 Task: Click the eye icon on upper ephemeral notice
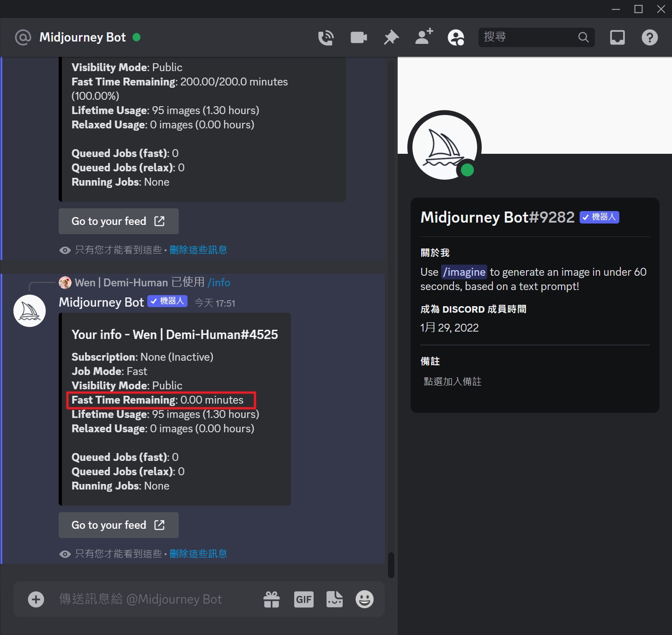(x=65, y=250)
